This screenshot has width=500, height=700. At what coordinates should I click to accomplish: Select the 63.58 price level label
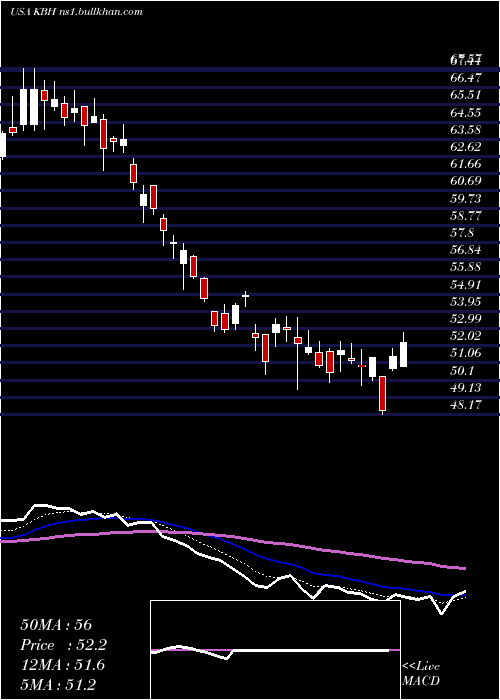pos(466,130)
